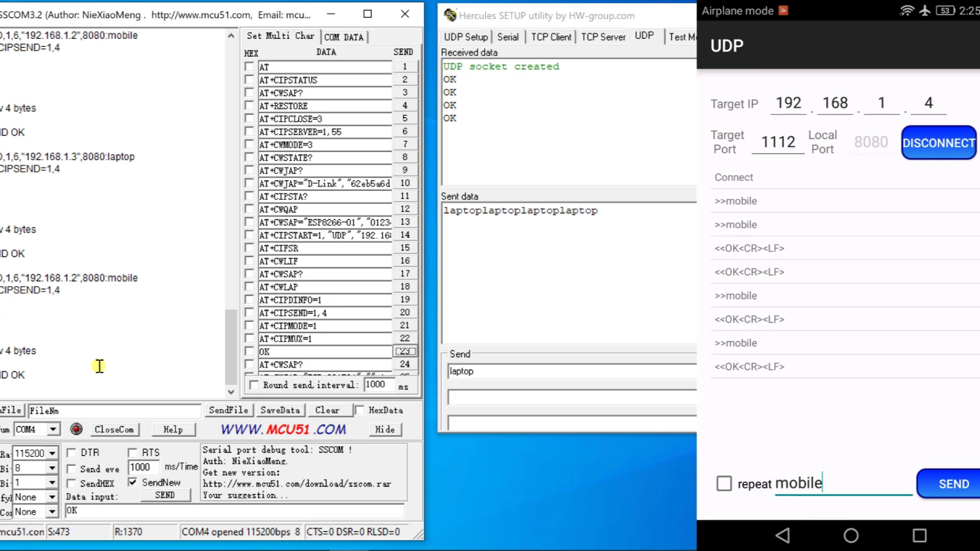Open the COM DATA tab
Image resolution: width=980 pixels, height=551 pixels.
[x=344, y=37]
